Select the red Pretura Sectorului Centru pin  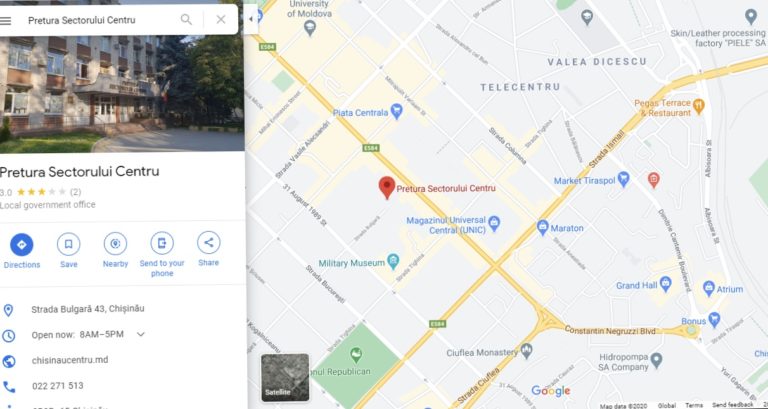[387, 188]
